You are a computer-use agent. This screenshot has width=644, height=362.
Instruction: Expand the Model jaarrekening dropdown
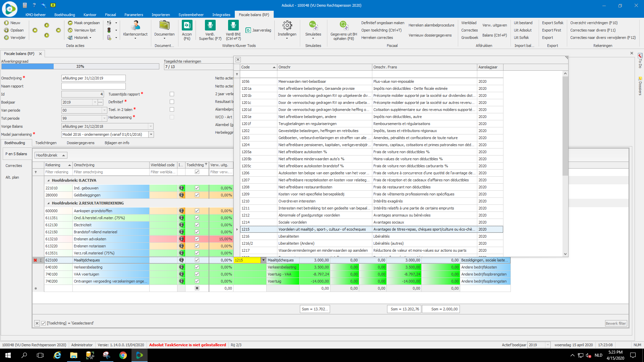coord(151,134)
